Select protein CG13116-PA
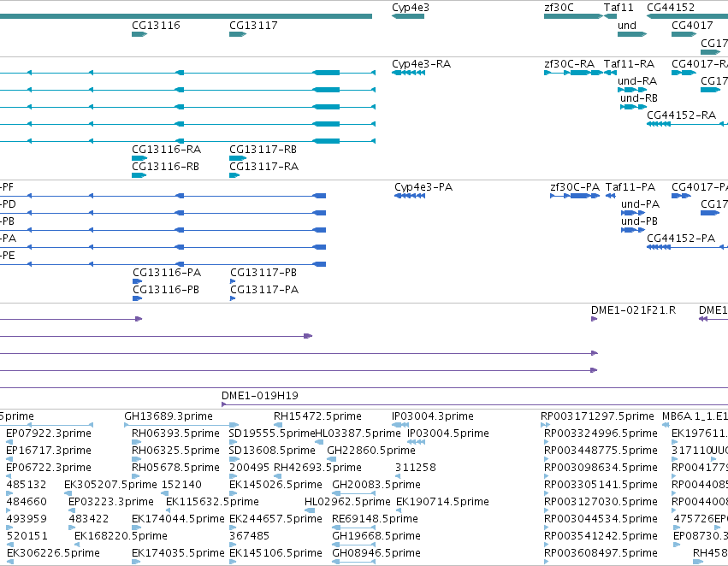The image size is (728, 566). pyautogui.click(x=167, y=273)
